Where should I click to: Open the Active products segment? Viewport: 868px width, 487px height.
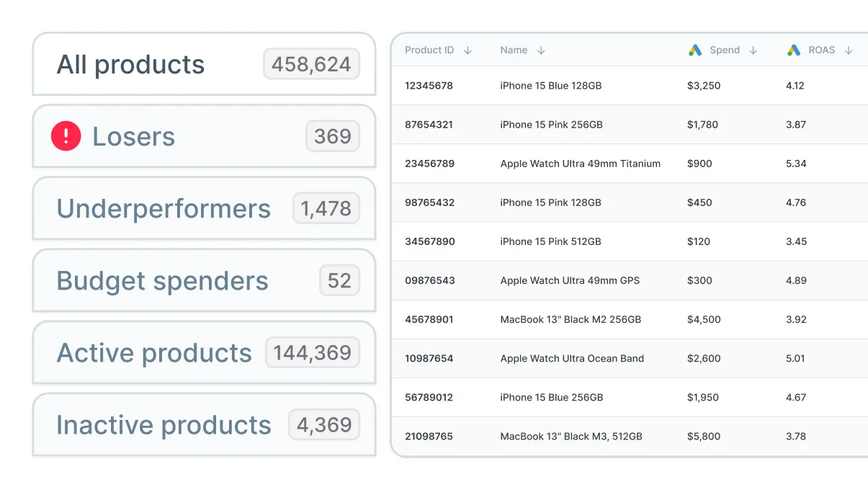pos(205,352)
